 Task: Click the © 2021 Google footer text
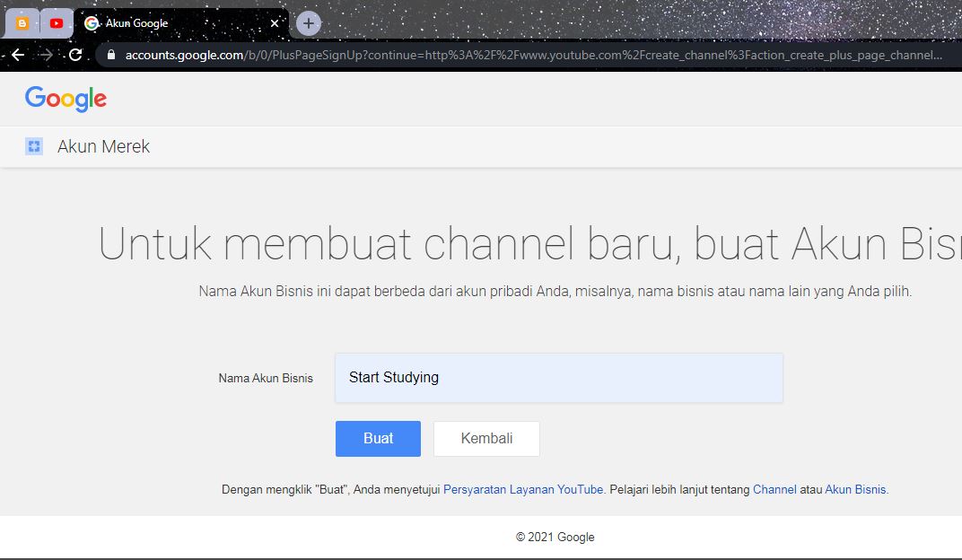(x=555, y=538)
